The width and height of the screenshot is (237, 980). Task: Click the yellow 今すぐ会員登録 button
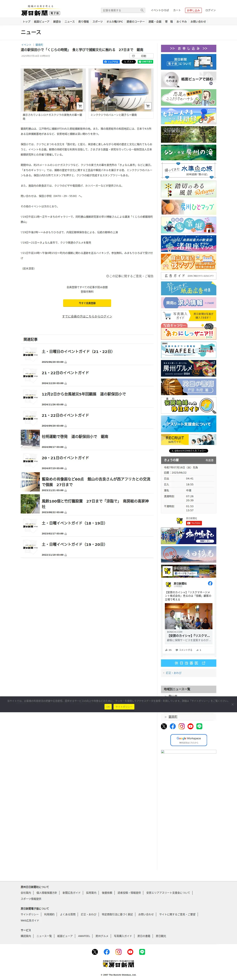tap(87, 303)
